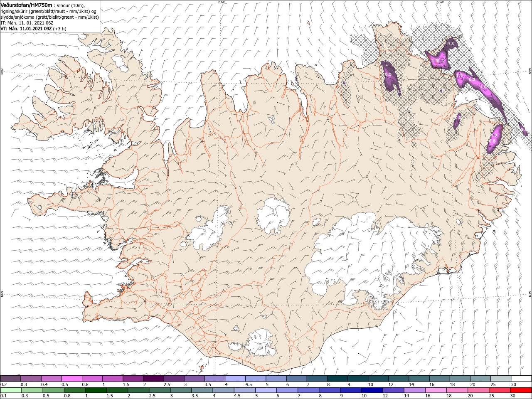
Task: Select the 'Vindur (10m),' text in header
Action: pyautogui.click(x=71, y=5)
